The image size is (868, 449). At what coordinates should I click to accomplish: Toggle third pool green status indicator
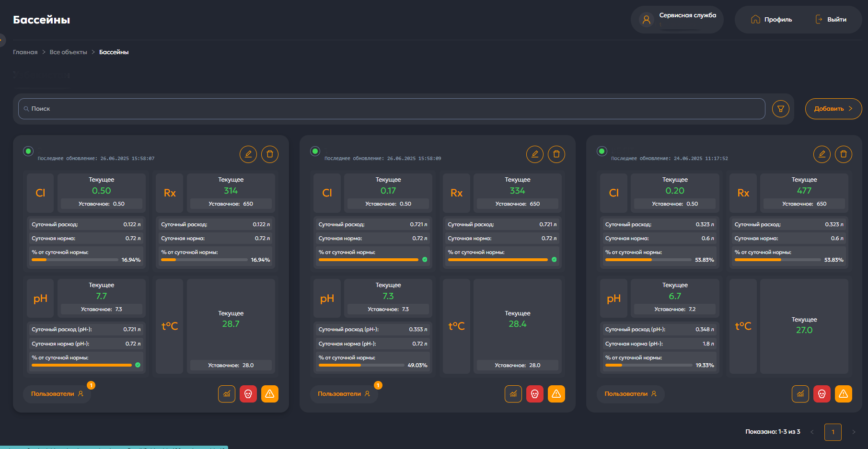tap(602, 151)
